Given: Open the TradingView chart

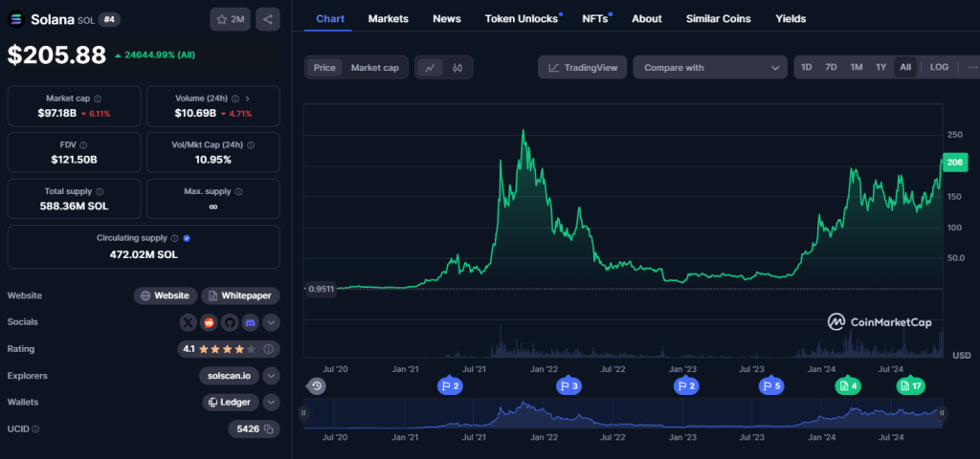Looking at the screenshot, I should click(x=583, y=68).
